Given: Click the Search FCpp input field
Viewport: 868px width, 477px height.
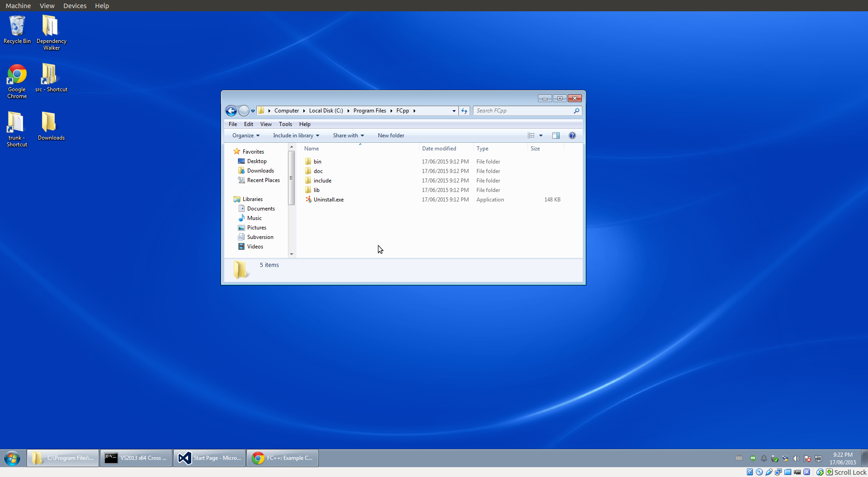Looking at the screenshot, I should pyautogui.click(x=524, y=111).
